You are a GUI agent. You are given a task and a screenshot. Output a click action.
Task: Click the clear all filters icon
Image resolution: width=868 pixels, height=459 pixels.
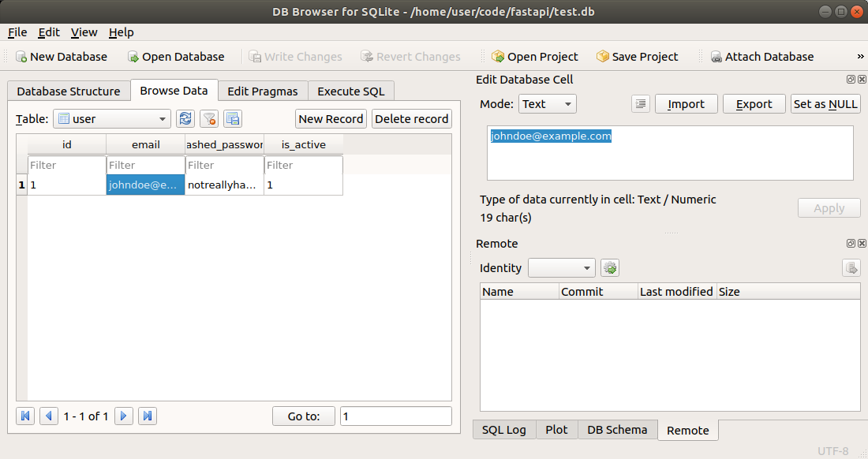(209, 119)
